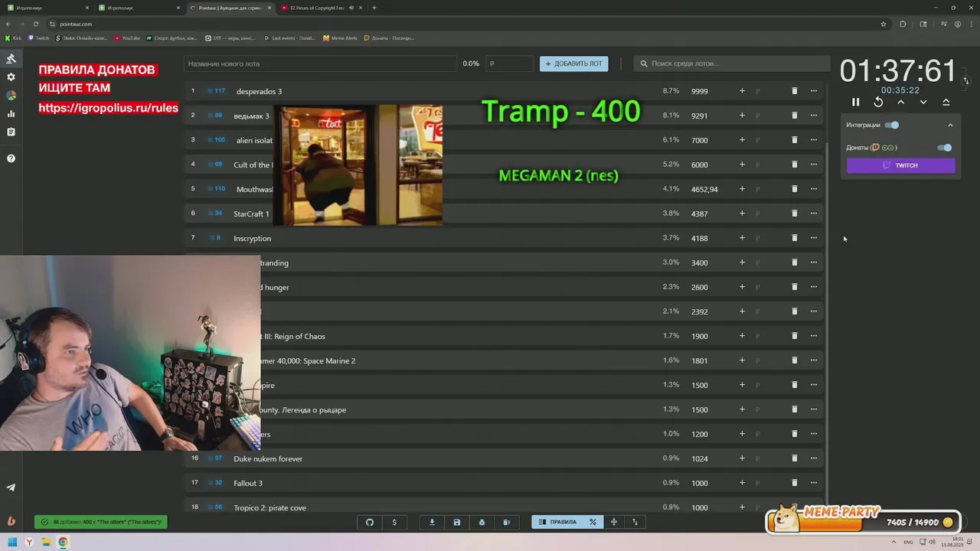The image size is (980, 551).
Task: Open statistics chart sidebar icon
Action: pyautogui.click(x=11, y=114)
